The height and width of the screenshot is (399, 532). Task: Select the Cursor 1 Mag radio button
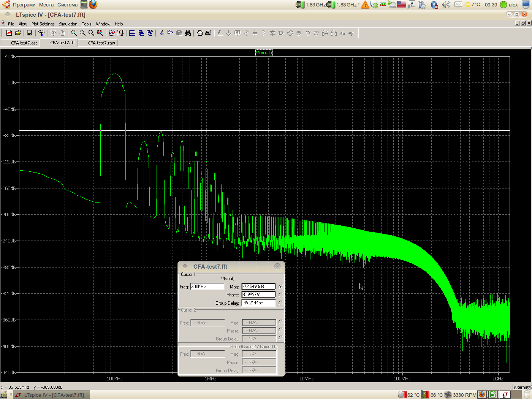click(x=280, y=287)
